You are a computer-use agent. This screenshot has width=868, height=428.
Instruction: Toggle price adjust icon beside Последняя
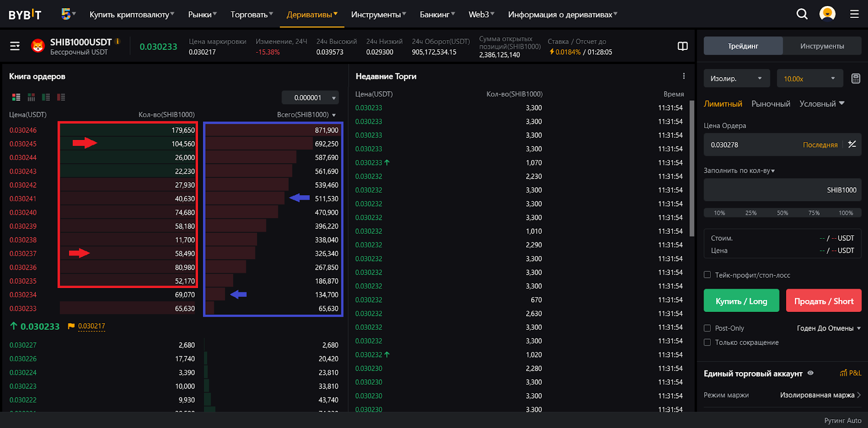point(852,144)
